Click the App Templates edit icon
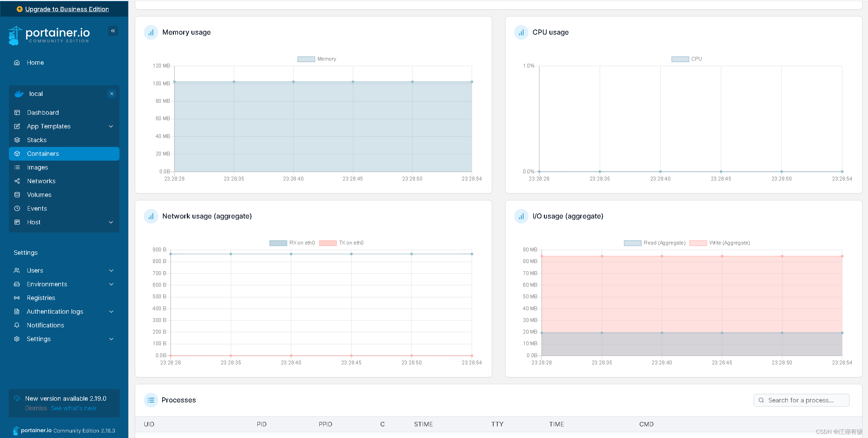 coord(17,126)
